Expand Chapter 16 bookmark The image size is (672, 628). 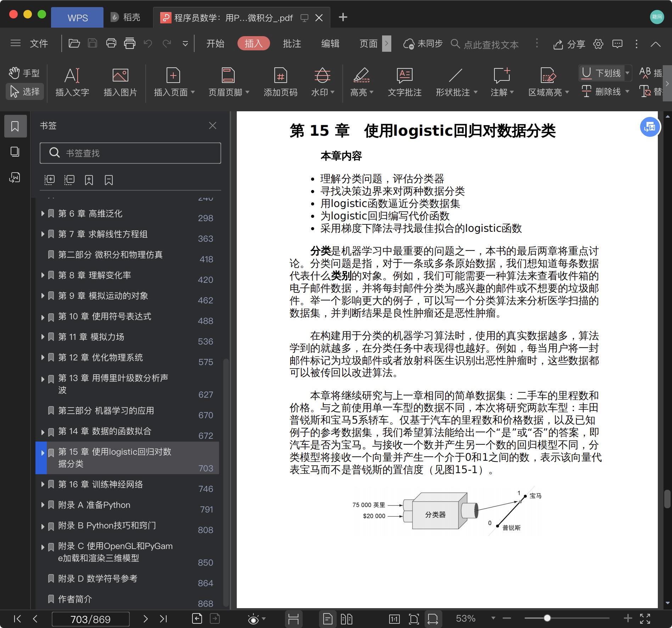pos(43,484)
